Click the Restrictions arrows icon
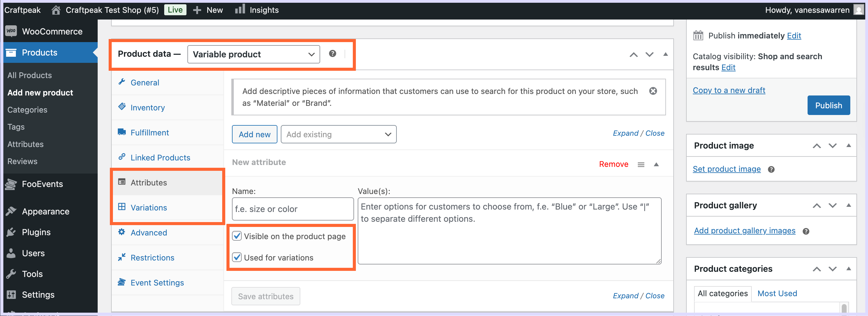 (122, 257)
